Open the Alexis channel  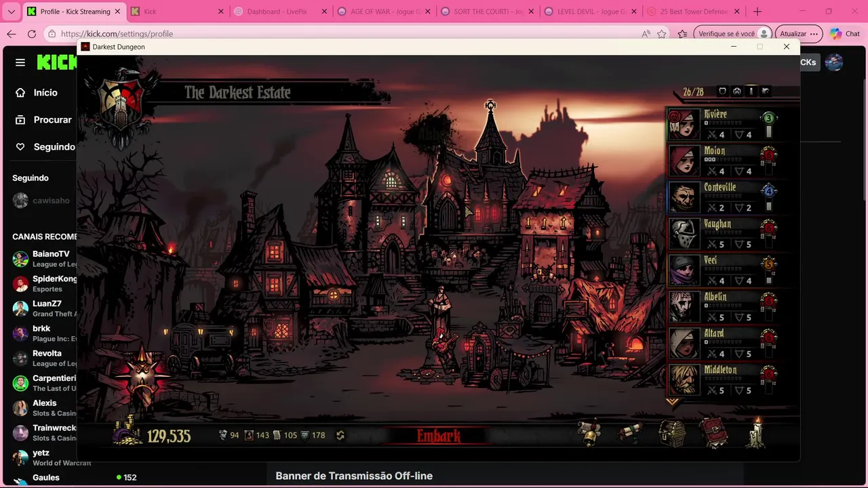click(x=43, y=408)
